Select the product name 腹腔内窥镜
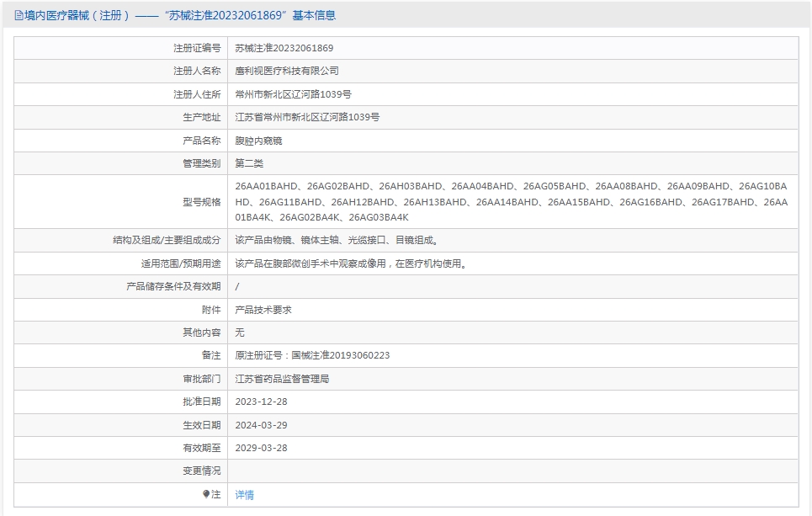Screen dimensions: 812x516 click(258, 141)
